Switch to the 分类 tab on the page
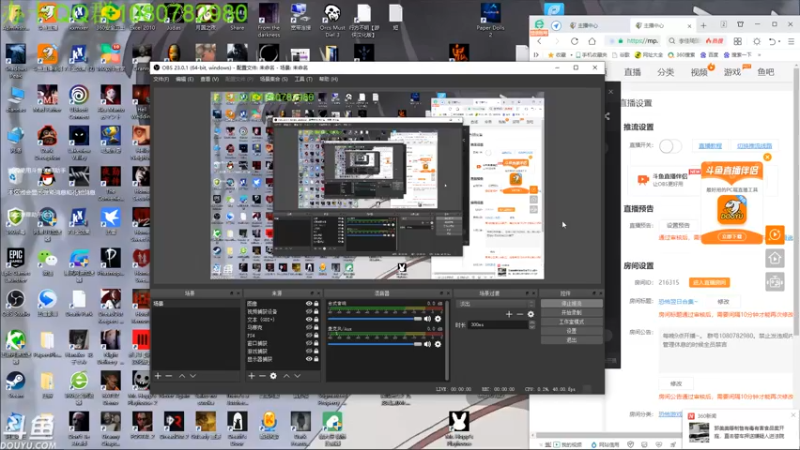Image resolution: width=800 pixels, height=450 pixels. point(665,72)
